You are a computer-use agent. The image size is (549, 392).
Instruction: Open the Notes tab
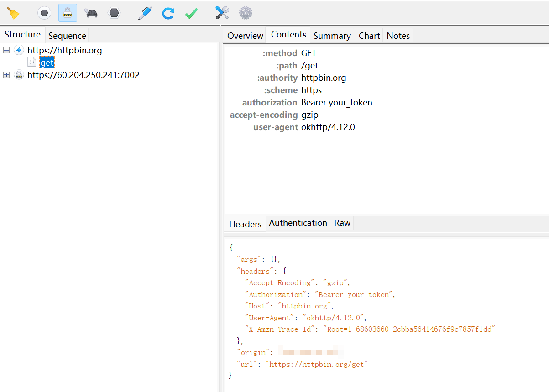tap(398, 36)
